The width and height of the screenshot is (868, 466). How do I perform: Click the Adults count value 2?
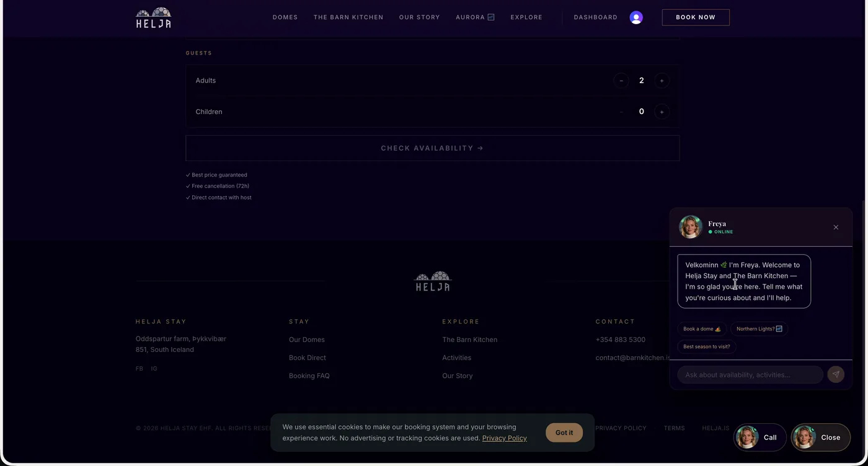[x=642, y=81]
